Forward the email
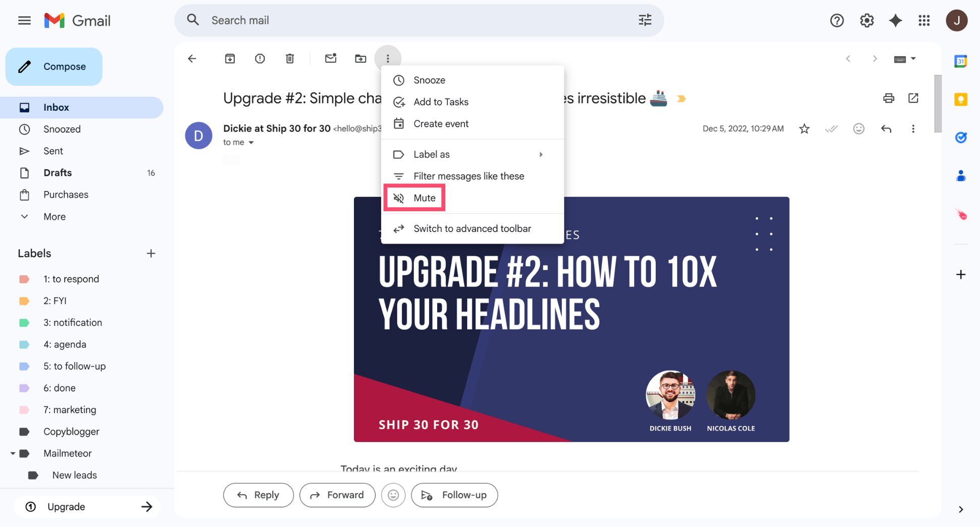The image size is (980, 527). [x=337, y=495]
